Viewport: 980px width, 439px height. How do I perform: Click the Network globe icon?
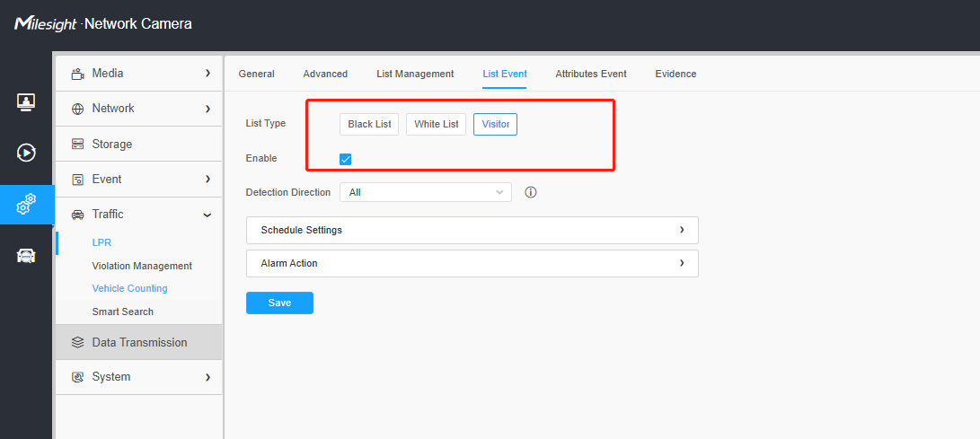pyautogui.click(x=77, y=109)
